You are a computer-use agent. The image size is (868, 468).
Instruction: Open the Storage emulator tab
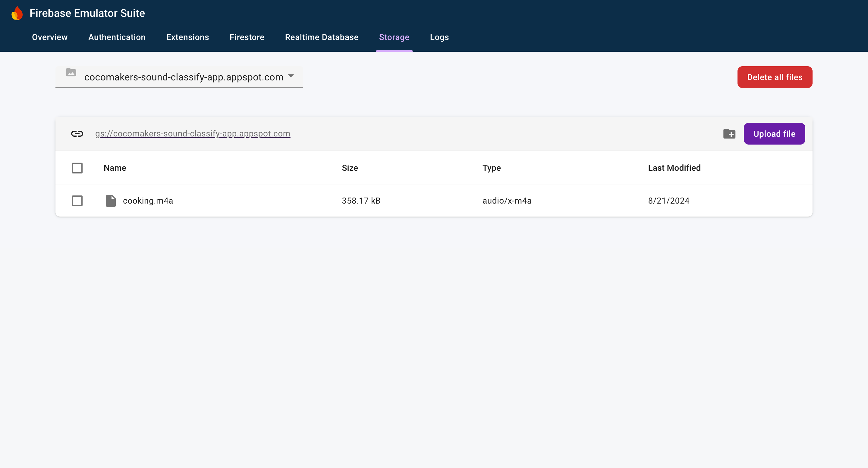pyautogui.click(x=394, y=37)
